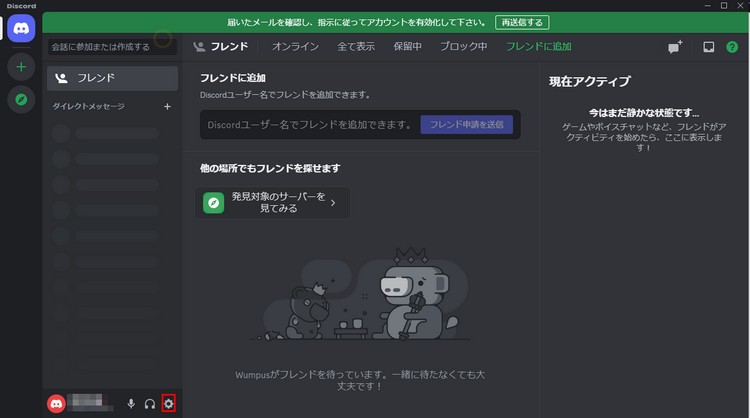Click the 会話に参加または作成する search box
Viewport: 750px width, 418px height.
(112, 47)
